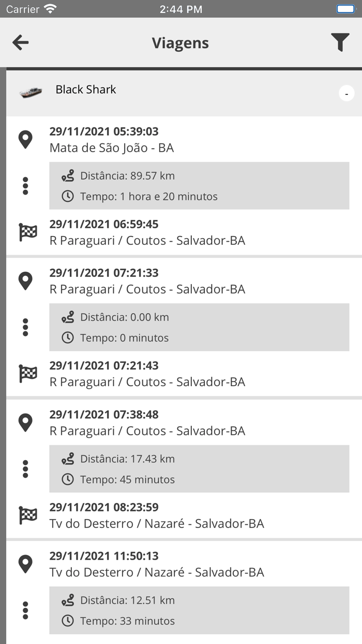Tap the route icon beside Distância 12.51 km

click(x=68, y=601)
